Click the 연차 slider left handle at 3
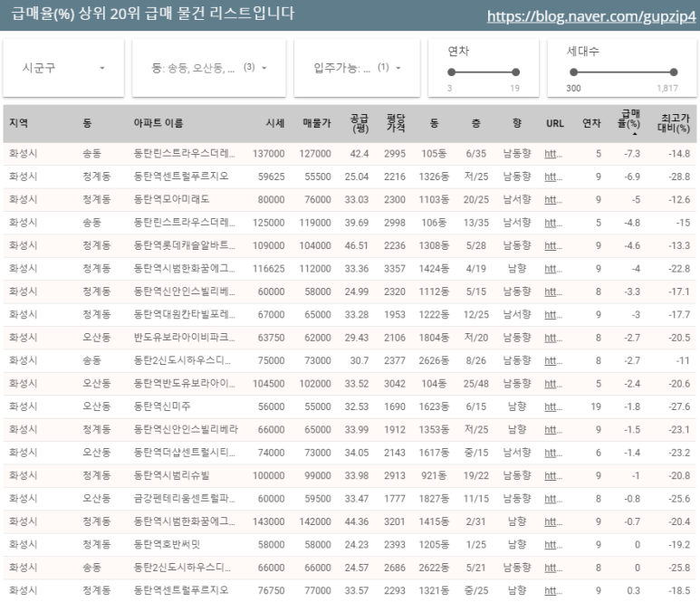The image size is (700, 602). [451, 72]
